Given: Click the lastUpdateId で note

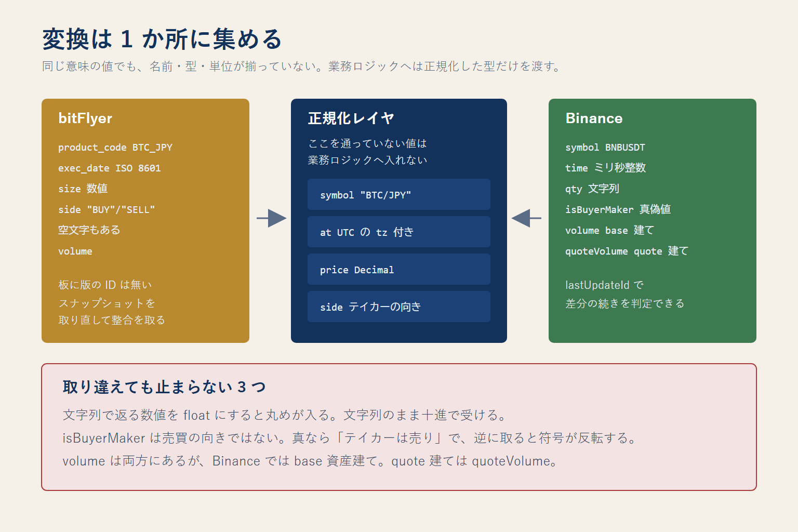Looking at the screenshot, I should [605, 285].
